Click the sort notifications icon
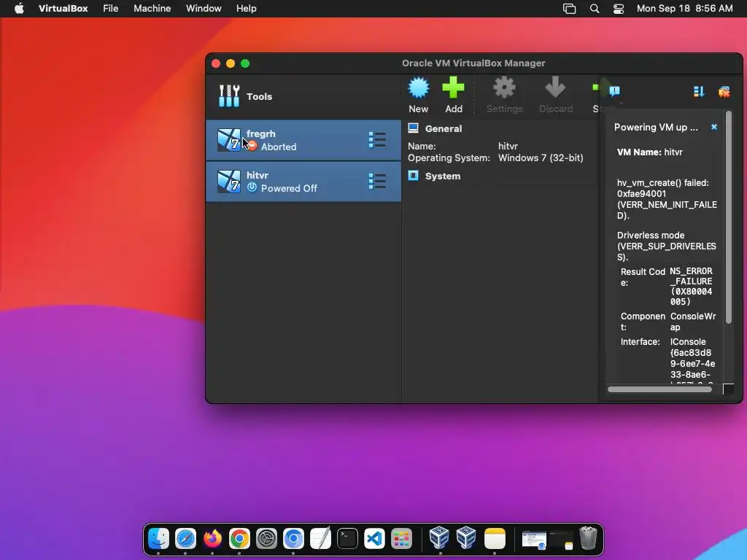This screenshot has height=560, width=747. point(699,91)
